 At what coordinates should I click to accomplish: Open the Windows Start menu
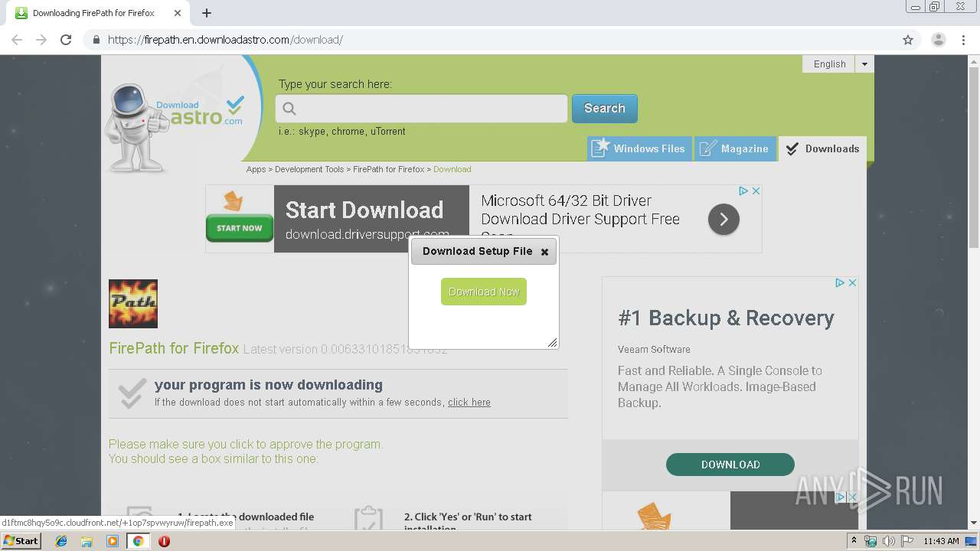tap(21, 541)
